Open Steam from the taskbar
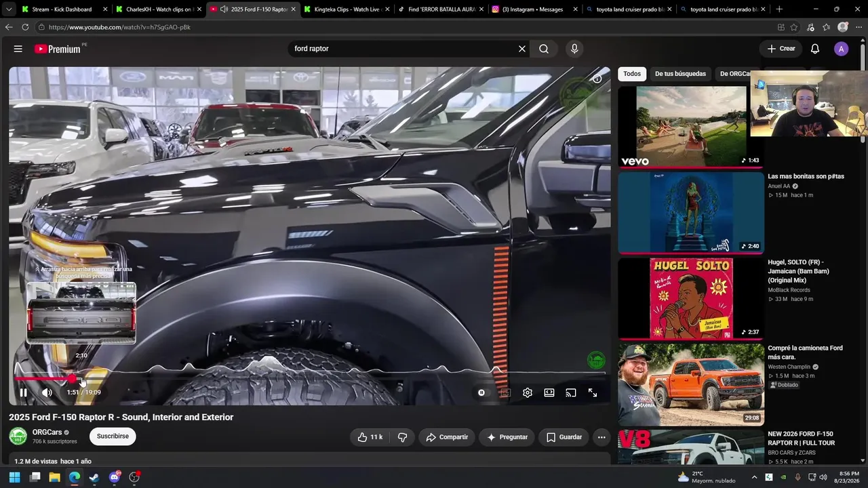Screen dimensions: 868x488 (x=94, y=477)
